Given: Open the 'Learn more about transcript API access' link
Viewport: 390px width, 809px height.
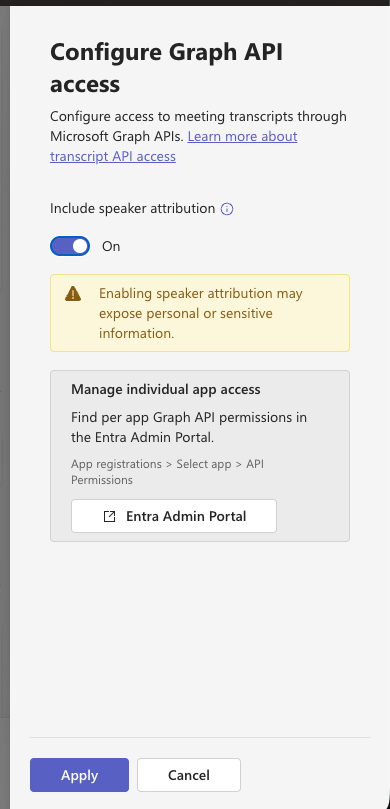Looking at the screenshot, I should tap(174, 146).
